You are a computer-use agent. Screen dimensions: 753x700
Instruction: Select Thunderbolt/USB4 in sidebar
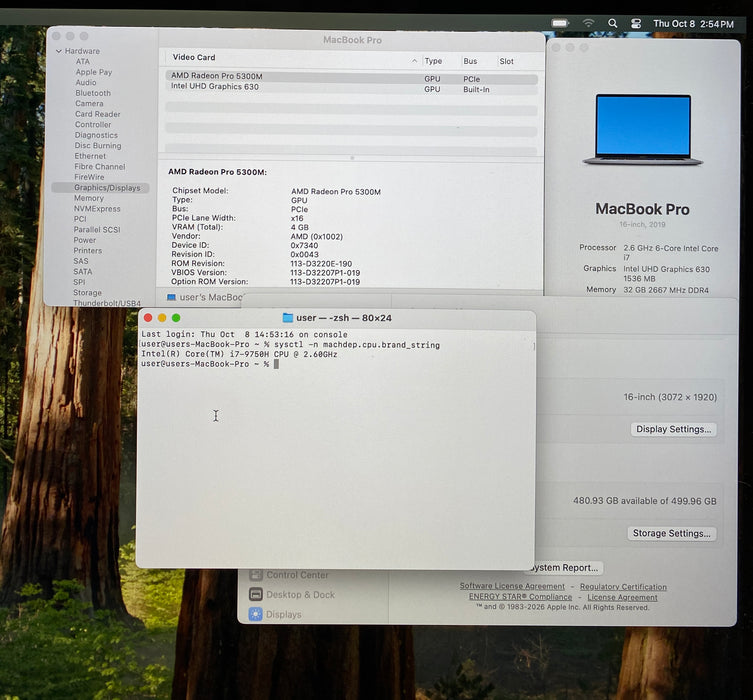[x=107, y=303]
